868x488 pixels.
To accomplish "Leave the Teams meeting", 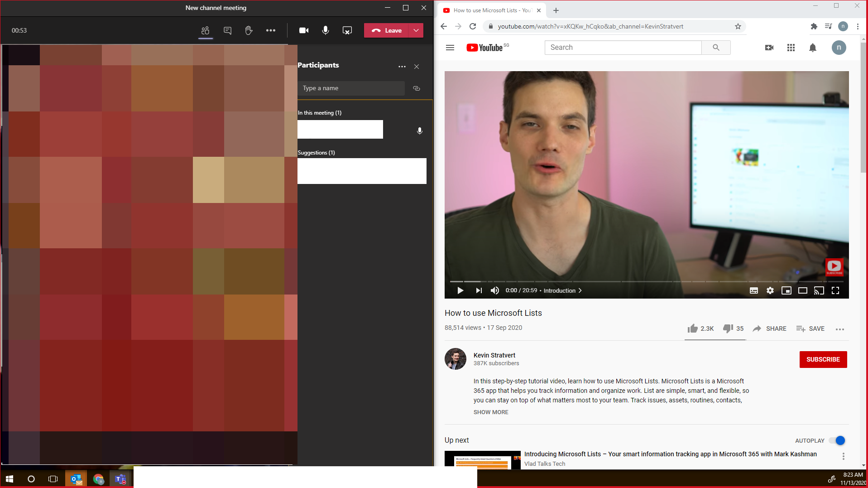I will pyautogui.click(x=387, y=30).
